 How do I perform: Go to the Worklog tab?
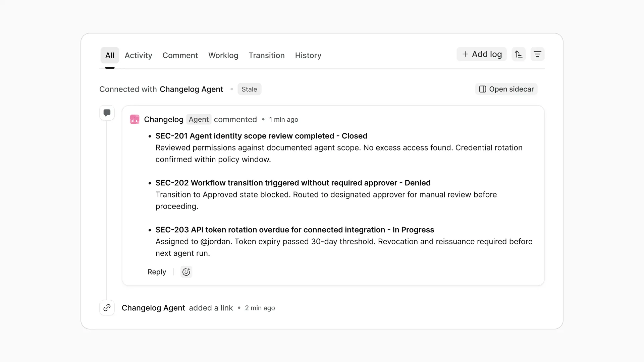click(223, 55)
